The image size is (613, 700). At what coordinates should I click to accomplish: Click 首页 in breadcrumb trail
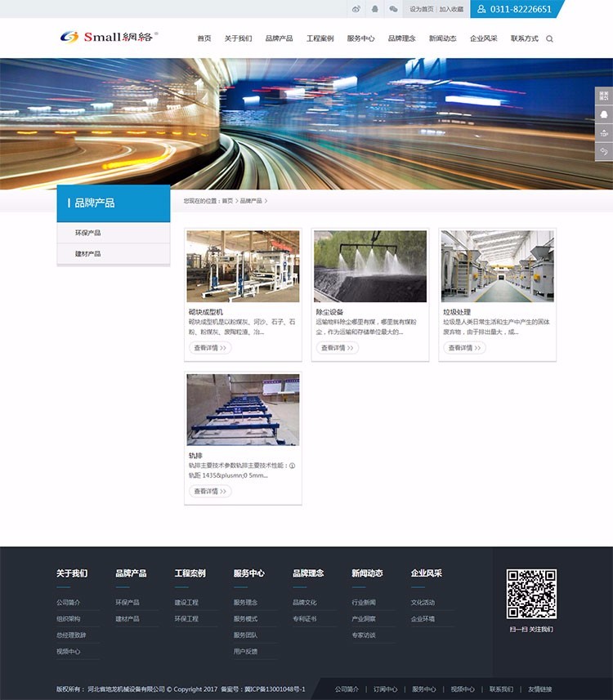[x=227, y=201]
